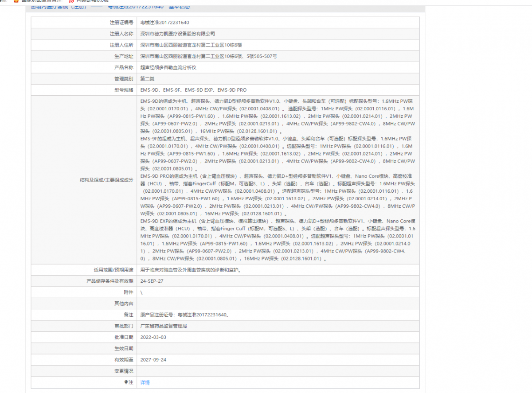Click the 产品名称 label cell
532x393 pixels.
[x=84, y=67]
